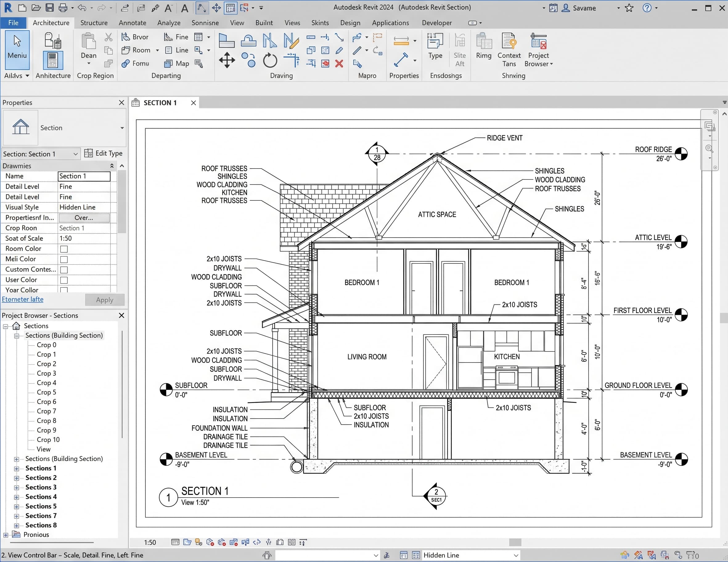Viewport: 728px width, 562px height.
Task: Click the Edit Type button
Action: point(103,153)
